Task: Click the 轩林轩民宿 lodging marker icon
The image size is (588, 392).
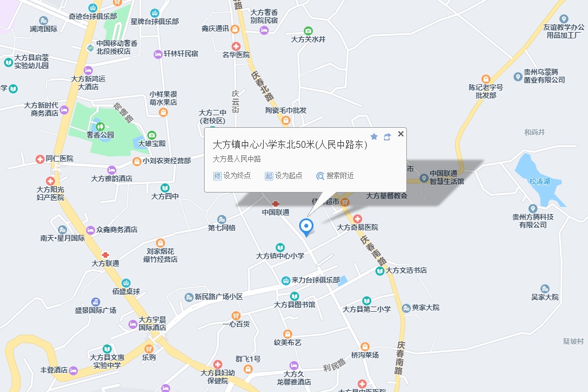Action: click(x=158, y=54)
